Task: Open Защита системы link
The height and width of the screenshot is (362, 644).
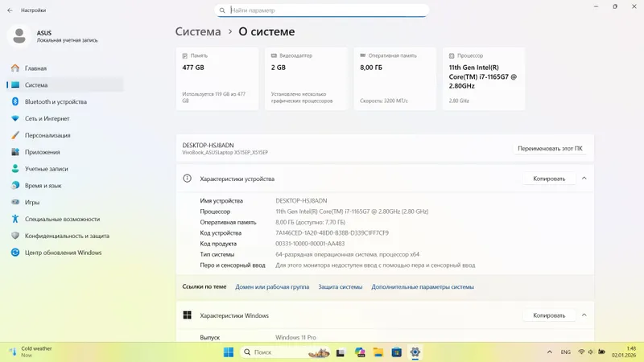Action: [340, 287]
